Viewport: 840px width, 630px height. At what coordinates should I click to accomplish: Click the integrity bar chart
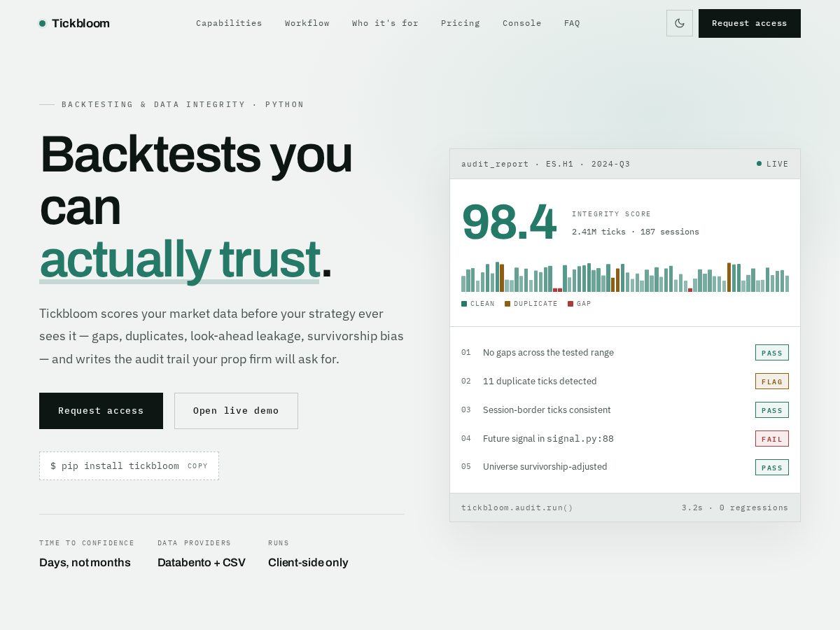[x=625, y=277]
